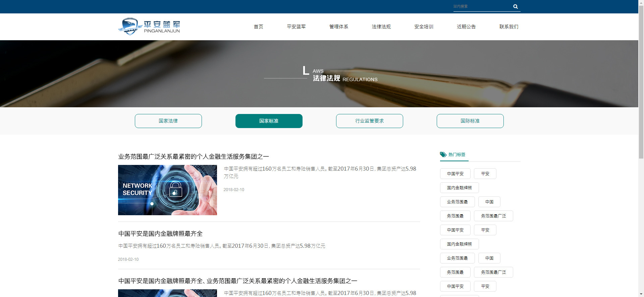644x297 pixels.
Task: Switch to the 行业监管要求 tab
Action: click(370, 121)
